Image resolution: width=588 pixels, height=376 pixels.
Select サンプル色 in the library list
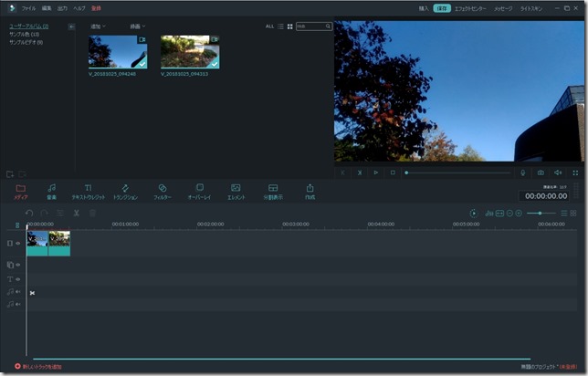25,34
